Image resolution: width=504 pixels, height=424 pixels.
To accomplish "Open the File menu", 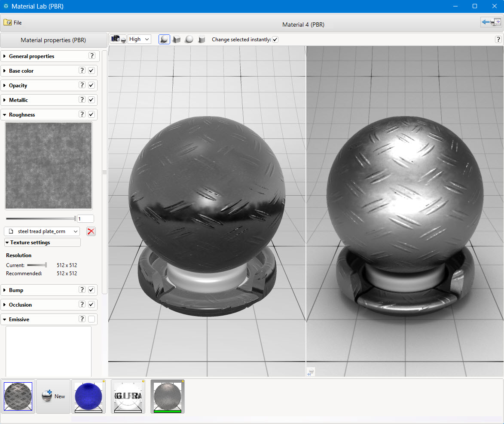I will tap(13, 22).
